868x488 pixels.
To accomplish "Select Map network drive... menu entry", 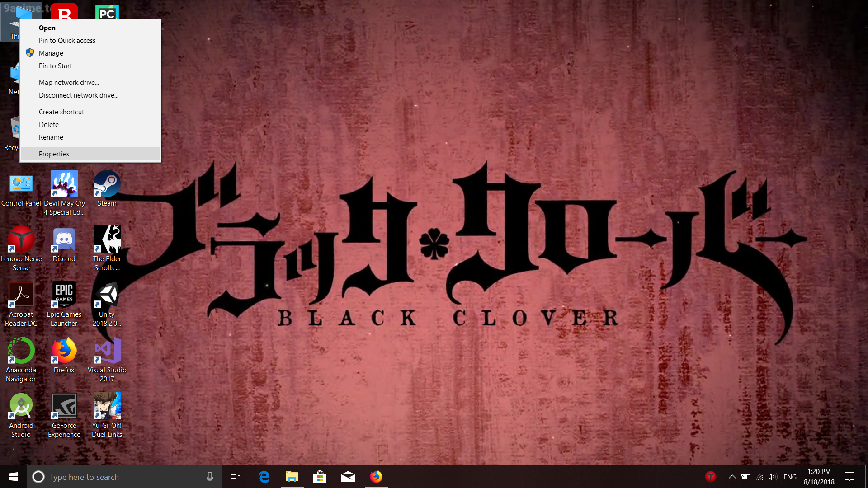I will point(69,83).
